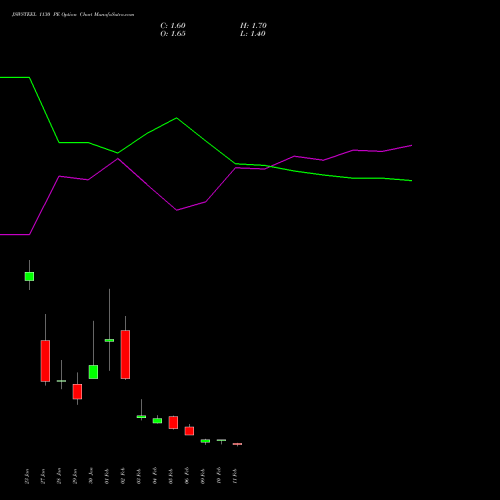Click the close value C: 1.60
500x500 pixels.
point(173,26)
